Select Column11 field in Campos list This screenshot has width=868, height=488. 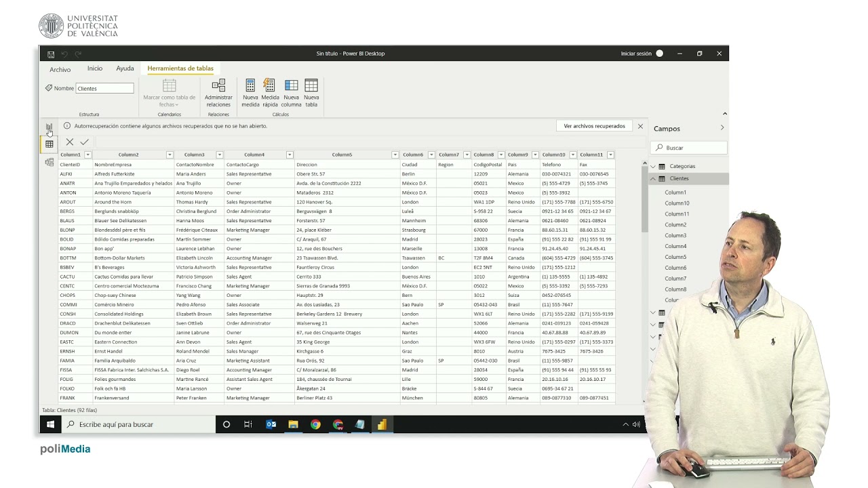coord(677,214)
